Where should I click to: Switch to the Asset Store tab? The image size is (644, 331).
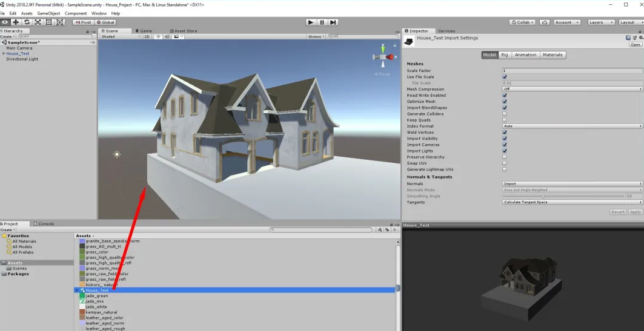click(183, 31)
